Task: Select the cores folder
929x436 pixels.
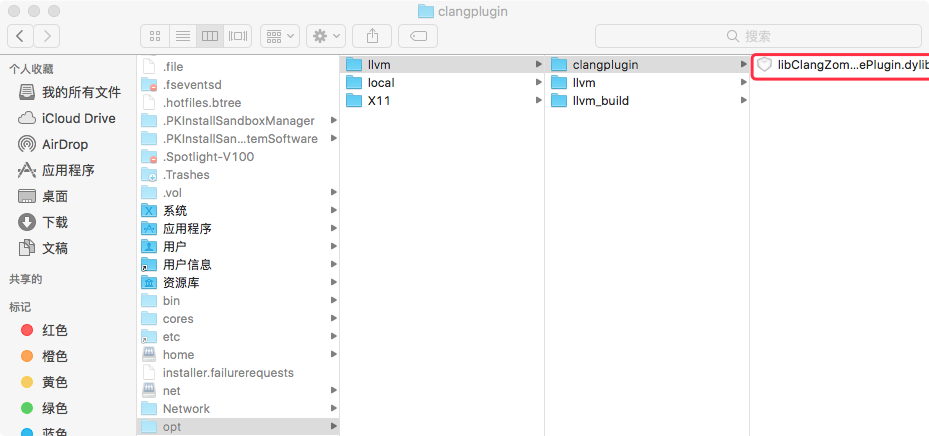Action: [238, 319]
